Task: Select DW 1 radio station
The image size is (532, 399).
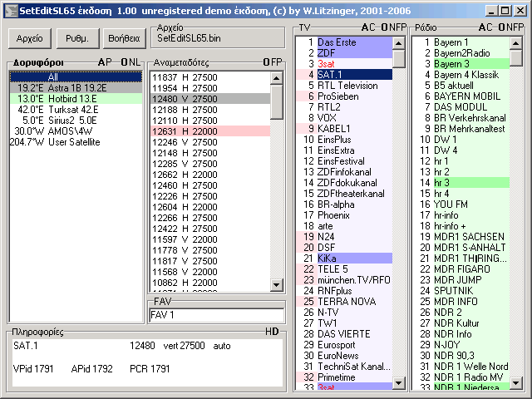Action: pyautogui.click(x=461, y=140)
